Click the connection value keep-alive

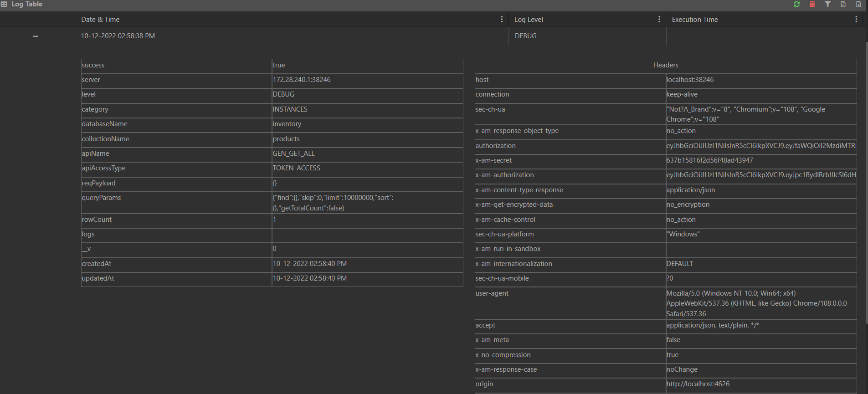click(682, 94)
